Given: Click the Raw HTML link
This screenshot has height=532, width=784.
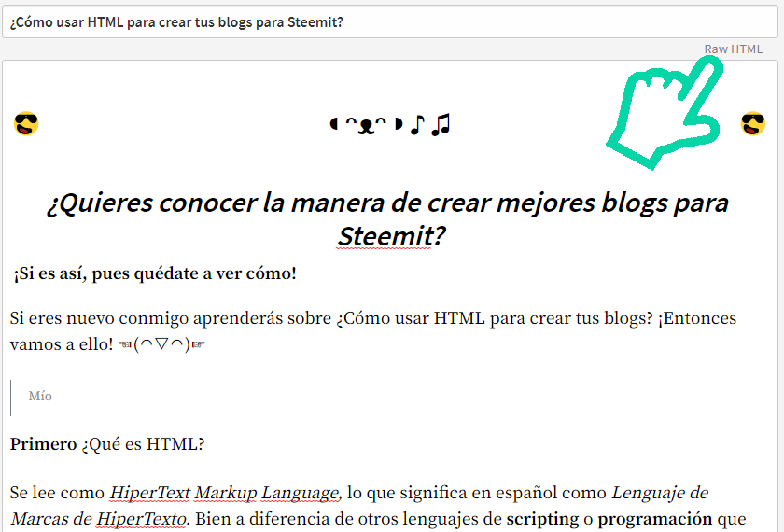Looking at the screenshot, I should tap(733, 49).
